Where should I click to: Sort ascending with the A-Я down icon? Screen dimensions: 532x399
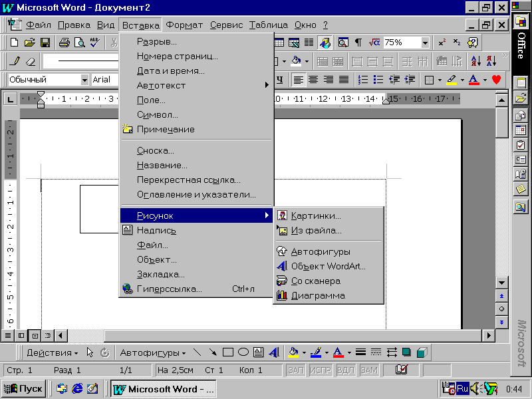tap(475, 61)
